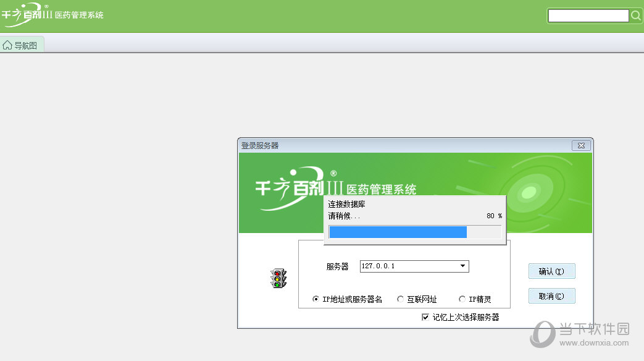Click the search magnifier icon
The image size is (644, 361).
coord(636,15)
